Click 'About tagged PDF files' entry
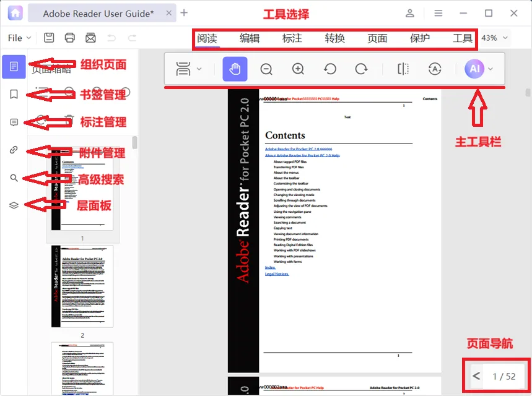This screenshot has height=417, width=532. pos(290,161)
